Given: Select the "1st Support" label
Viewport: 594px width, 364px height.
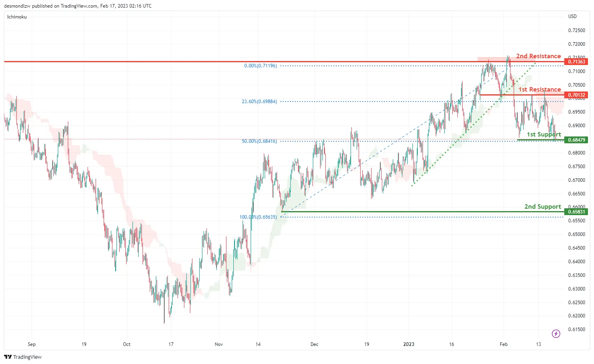Looking at the screenshot, I should click(544, 134).
